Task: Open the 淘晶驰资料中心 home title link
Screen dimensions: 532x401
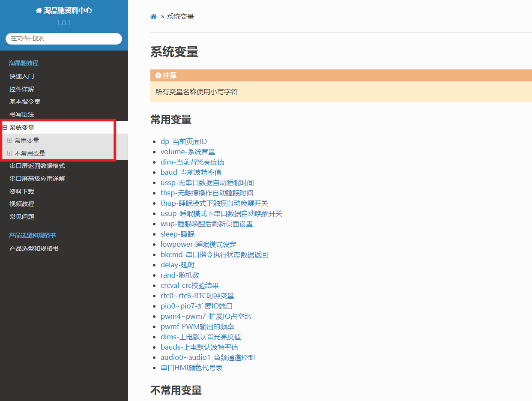Action: (x=64, y=10)
